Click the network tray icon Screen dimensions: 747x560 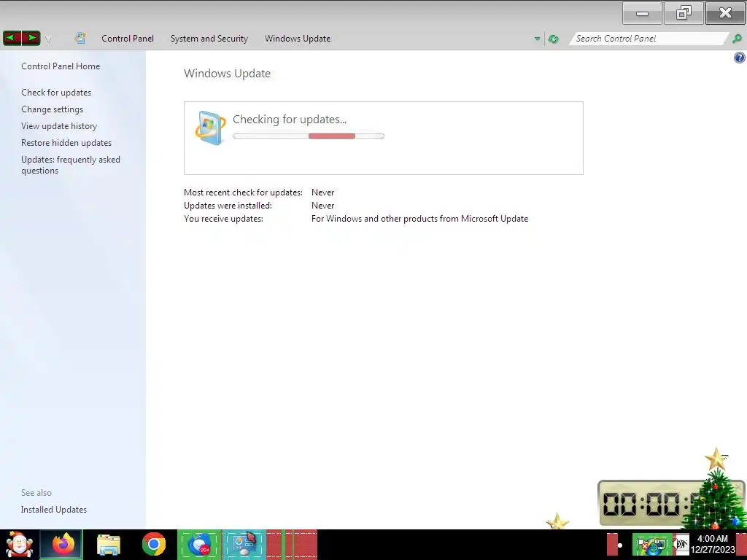[x=659, y=545]
